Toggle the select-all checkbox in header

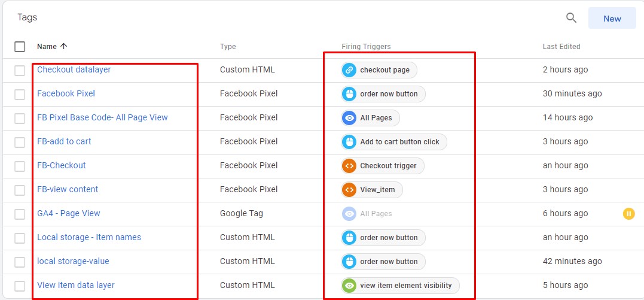(x=20, y=47)
